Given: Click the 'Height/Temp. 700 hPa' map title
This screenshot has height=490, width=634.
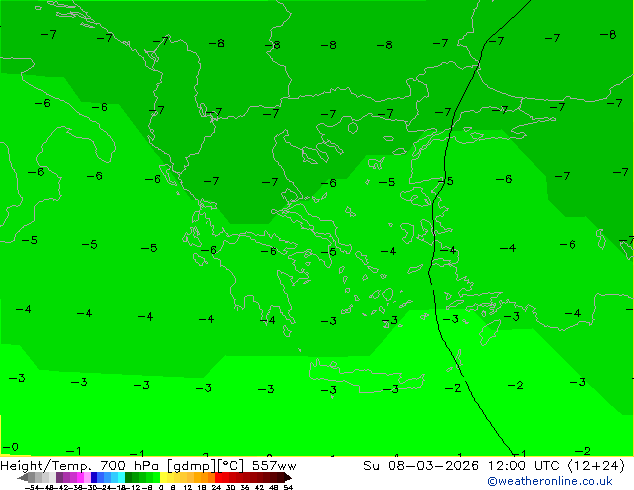Looking at the screenshot, I should (81, 466).
